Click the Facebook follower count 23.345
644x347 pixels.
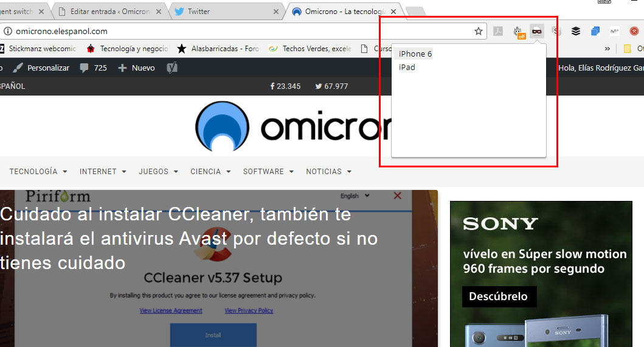285,86
